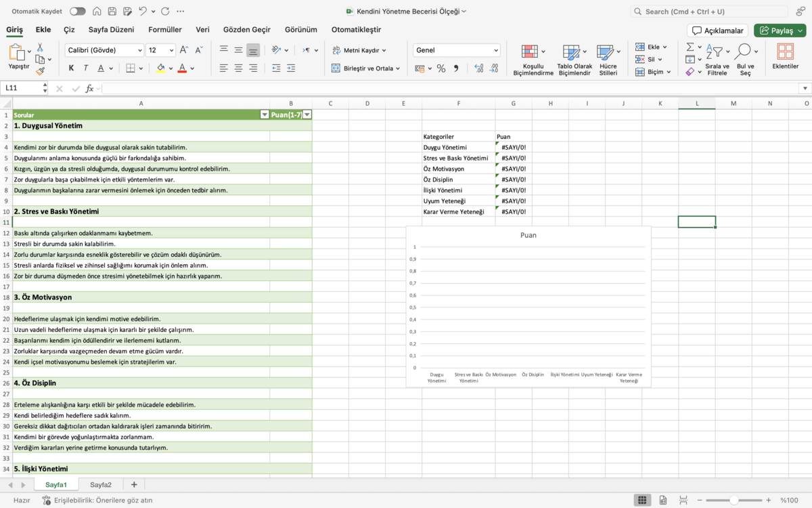Increase decimal places

[x=479, y=68]
